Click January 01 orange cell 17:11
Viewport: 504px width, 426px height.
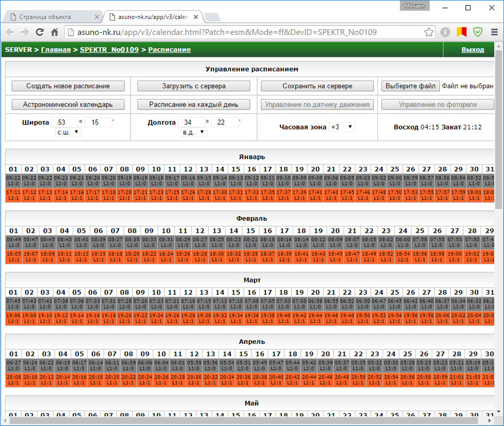click(13, 195)
